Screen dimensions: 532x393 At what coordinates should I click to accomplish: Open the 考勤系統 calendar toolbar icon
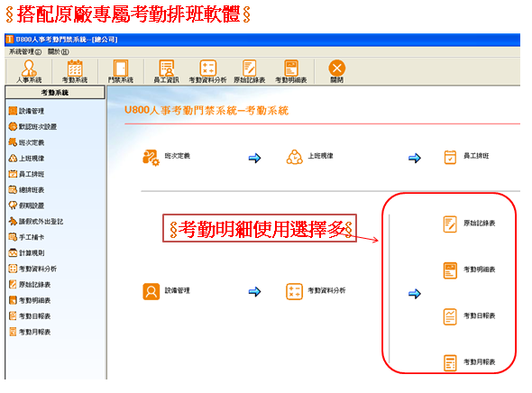pyautogui.click(x=75, y=71)
